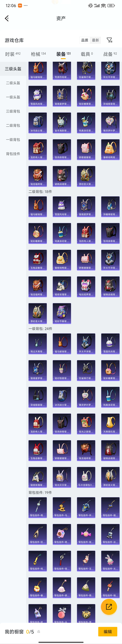Image resolution: width=122 pixels, height=644 pixels.
Task: Select the 垂柳戏鸭 duck backpack in 二级背包
Action: pos(62,260)
